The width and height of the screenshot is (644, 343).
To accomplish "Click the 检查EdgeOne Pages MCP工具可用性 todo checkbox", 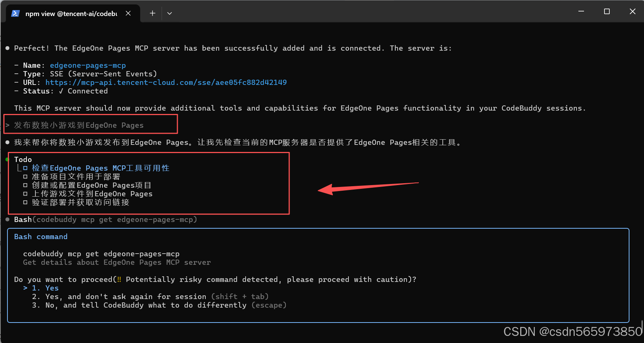I will (25, 168).
